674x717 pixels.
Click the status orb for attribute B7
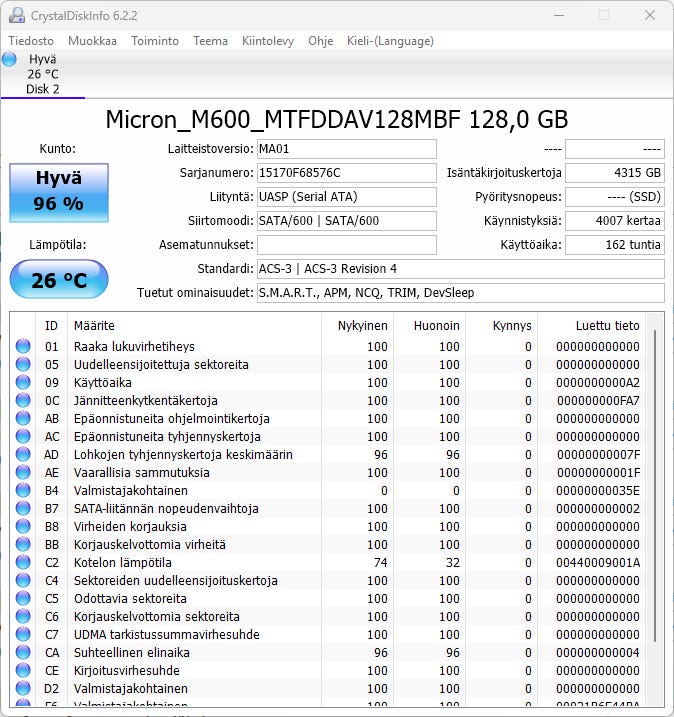(x=23, y=508)
